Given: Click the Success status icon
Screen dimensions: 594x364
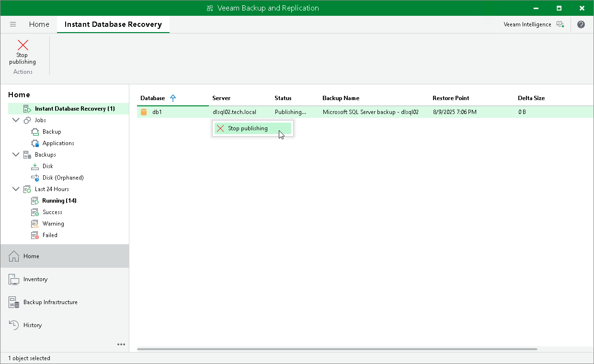Looking at the screenshot, I should pos(35,212).
